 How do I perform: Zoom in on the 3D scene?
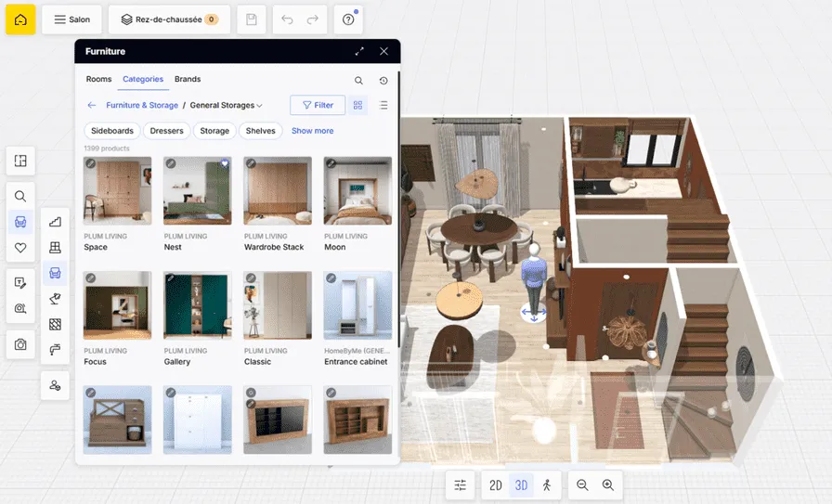(608, 485)
